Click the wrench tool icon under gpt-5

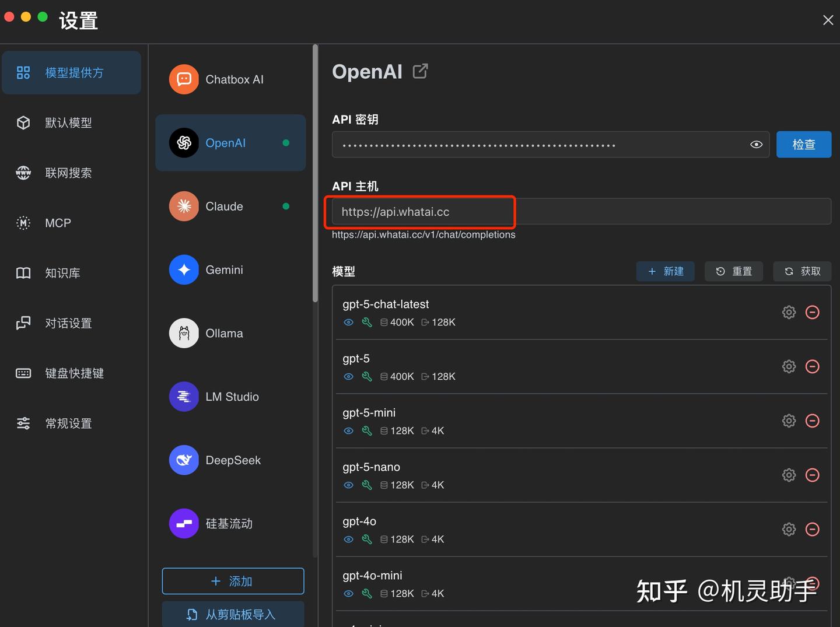(367, 376)
